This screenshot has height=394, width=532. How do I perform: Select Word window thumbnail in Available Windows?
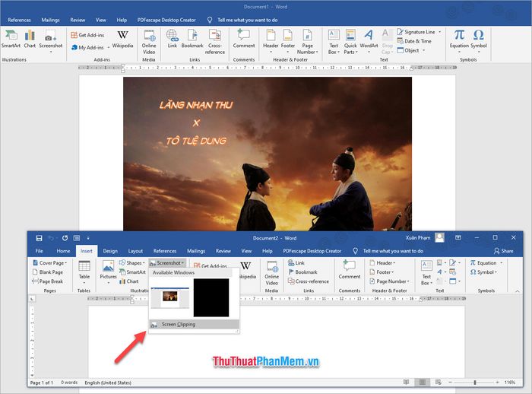tap(170, 298)
